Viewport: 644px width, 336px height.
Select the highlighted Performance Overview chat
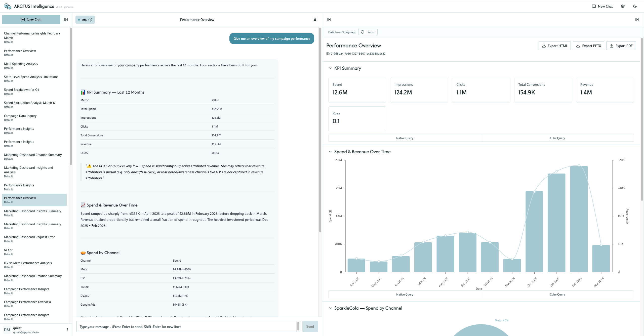tap(34, 200)
